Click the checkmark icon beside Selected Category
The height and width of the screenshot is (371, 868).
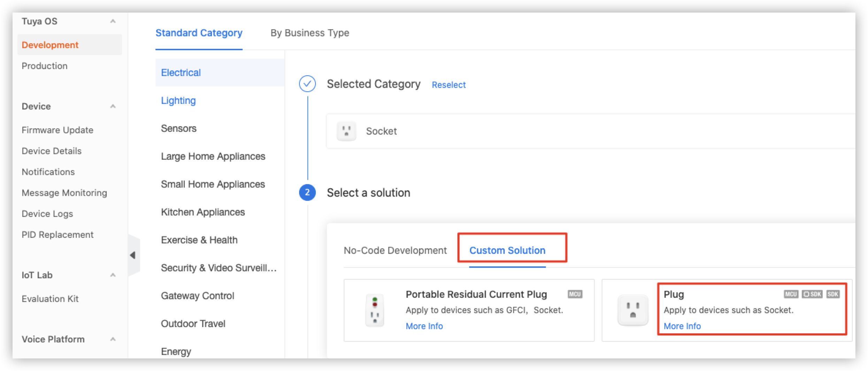307,84
